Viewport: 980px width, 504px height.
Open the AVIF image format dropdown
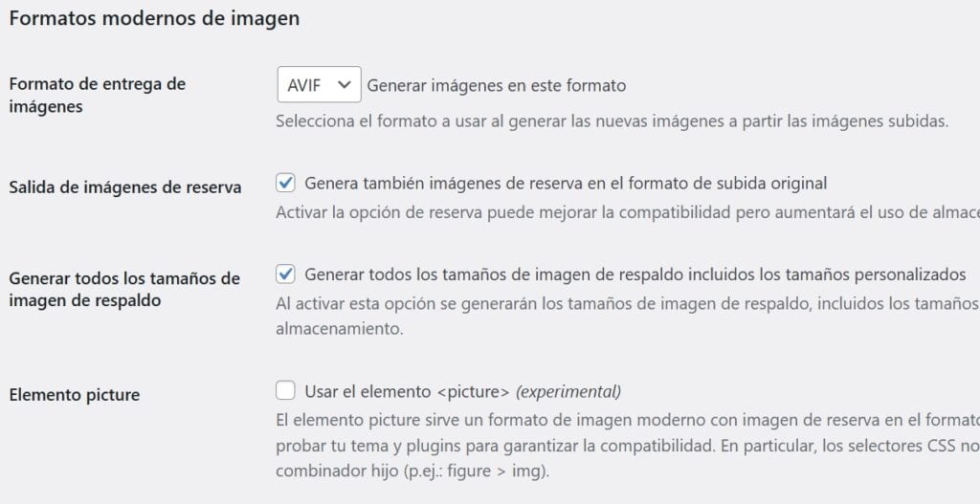(x=319, y=85)
